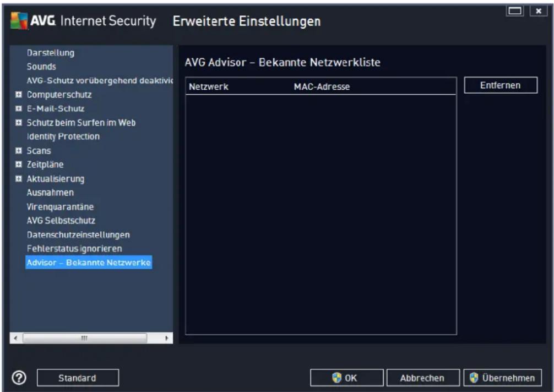The image size is (554, 392).
Task: Click the Standard button
Action: point(78,378)
